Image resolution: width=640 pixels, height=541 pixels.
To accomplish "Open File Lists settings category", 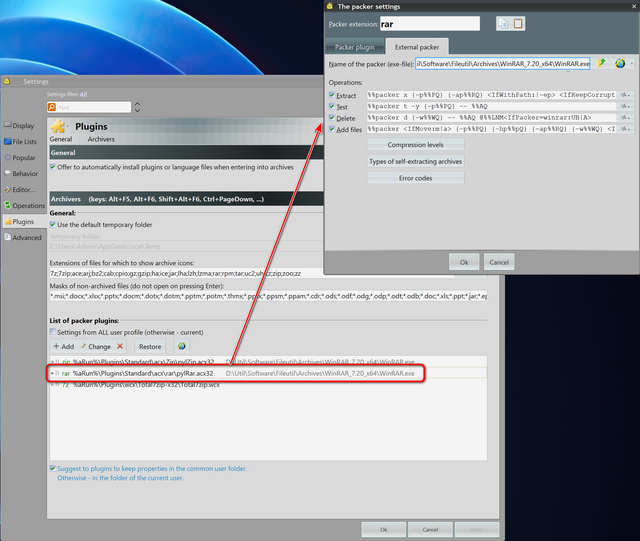I will (x=24, y=142).
